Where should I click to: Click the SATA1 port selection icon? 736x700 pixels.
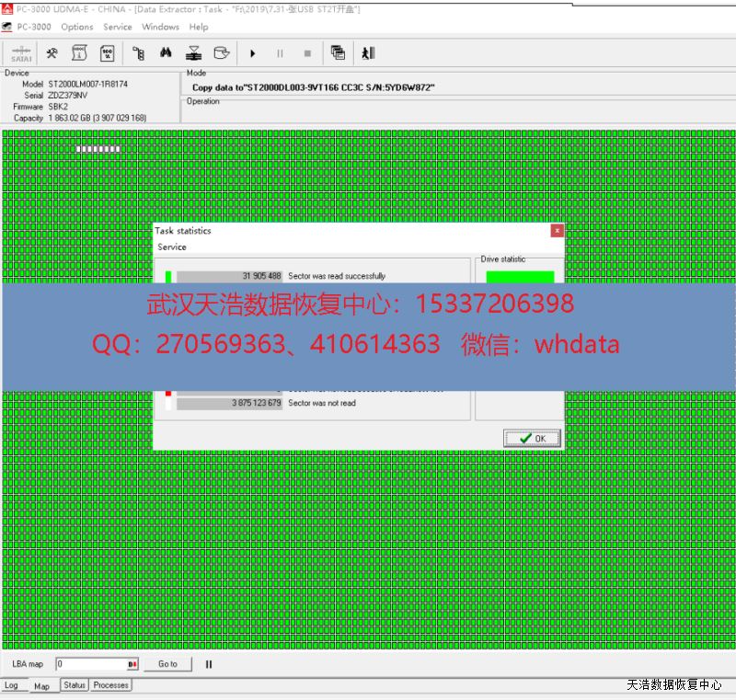click(21, 53)
